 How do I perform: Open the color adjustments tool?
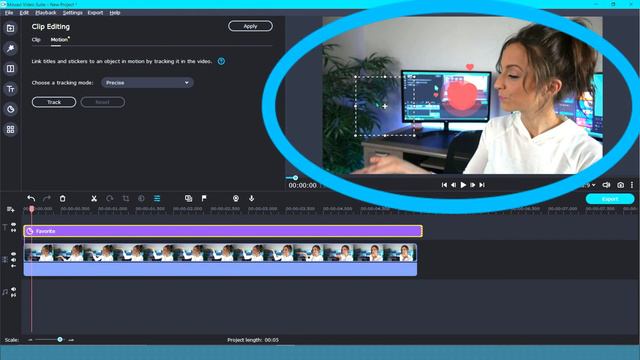click(141, 198)
